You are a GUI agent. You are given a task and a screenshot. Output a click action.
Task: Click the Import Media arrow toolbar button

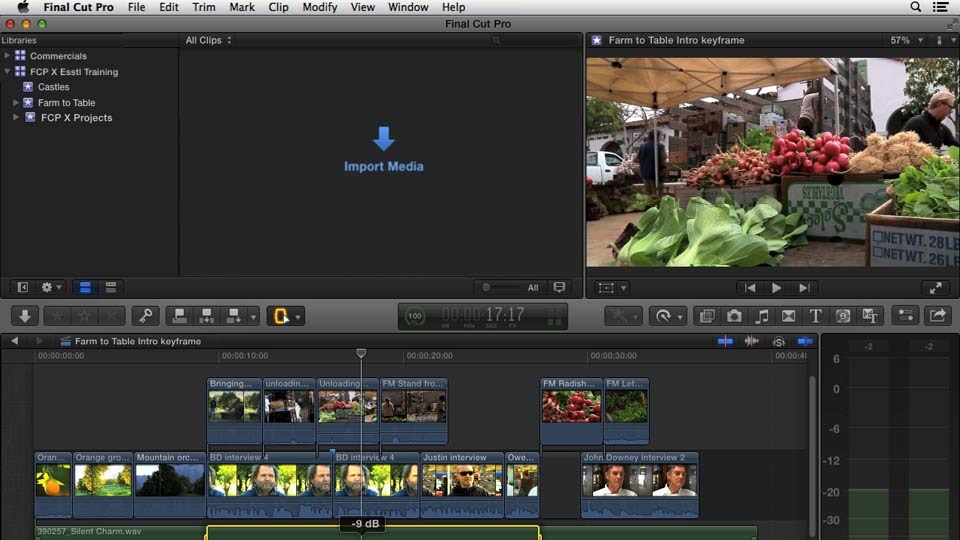pyautogui.click(x=26, y=316)
